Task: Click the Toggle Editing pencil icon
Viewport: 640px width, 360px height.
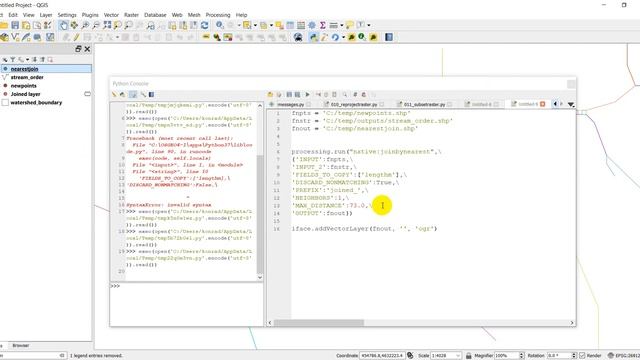Action: [x=76, y=38]
